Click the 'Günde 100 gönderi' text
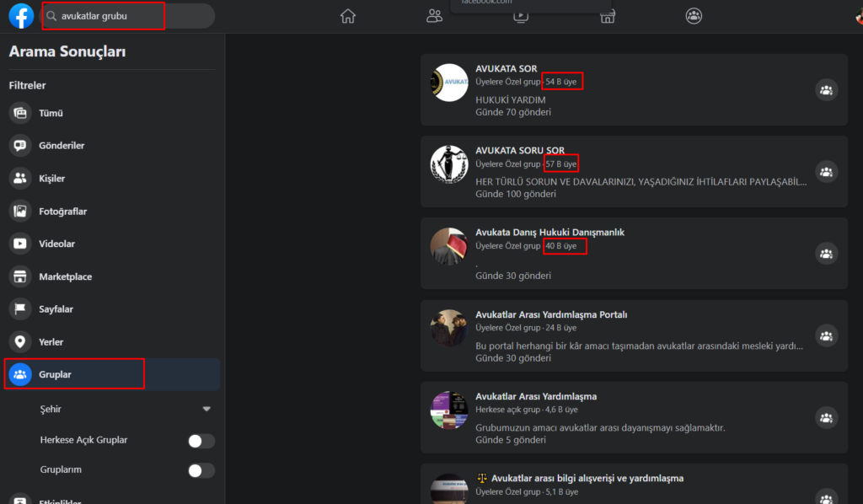Screen dimensions: 863x504 point(516,194)
